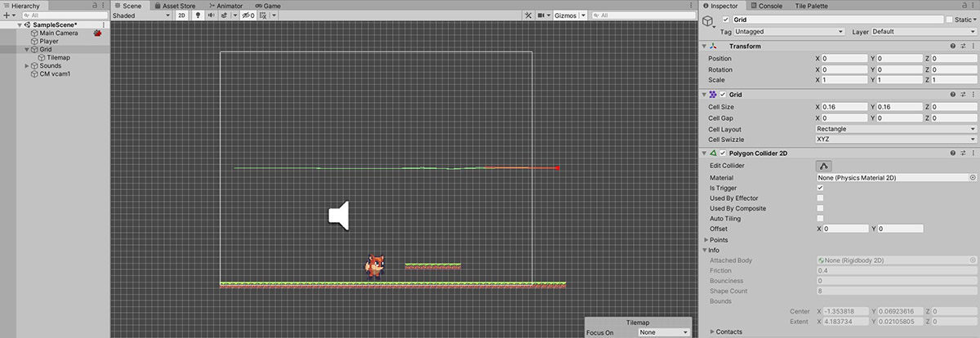This screenshot has height=338, width=980.
Task: Click the scene camera settings icon
Action: [541, 16]
